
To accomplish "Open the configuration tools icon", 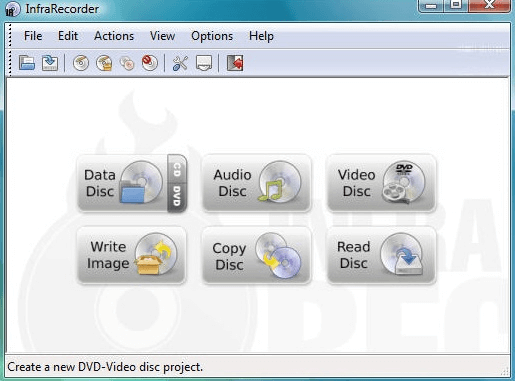I will [180, 63].
